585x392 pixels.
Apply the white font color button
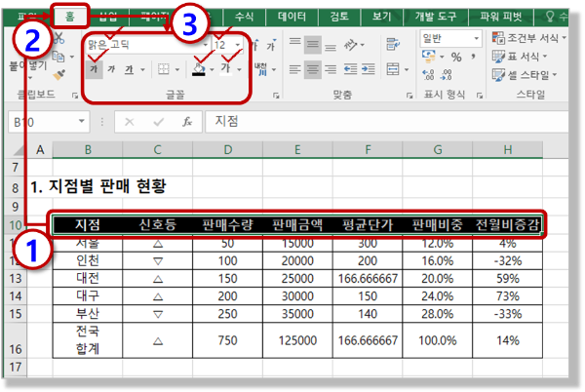pos(225,69)
